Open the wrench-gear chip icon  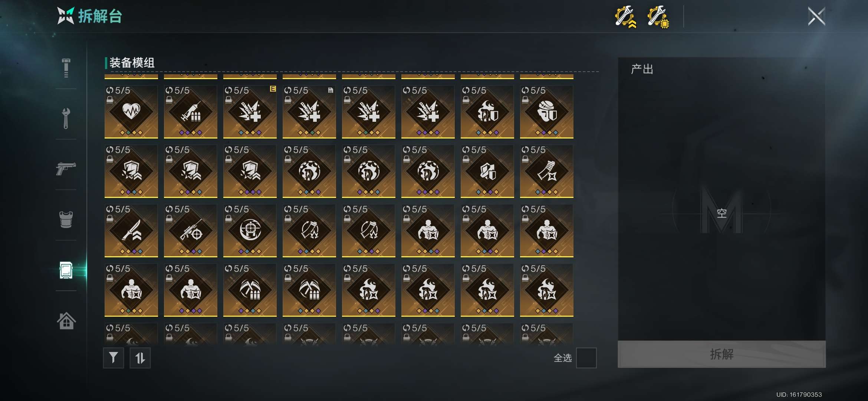[658, 17]
